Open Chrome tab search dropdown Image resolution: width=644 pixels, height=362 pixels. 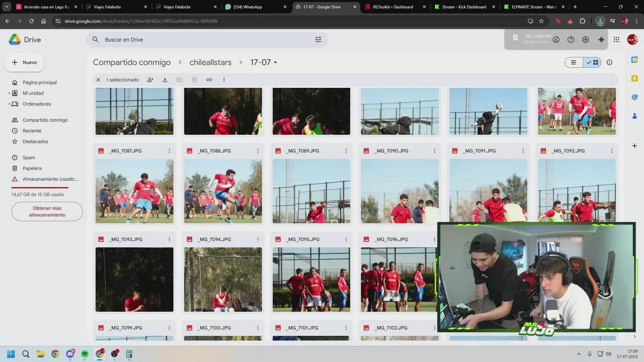7,7
